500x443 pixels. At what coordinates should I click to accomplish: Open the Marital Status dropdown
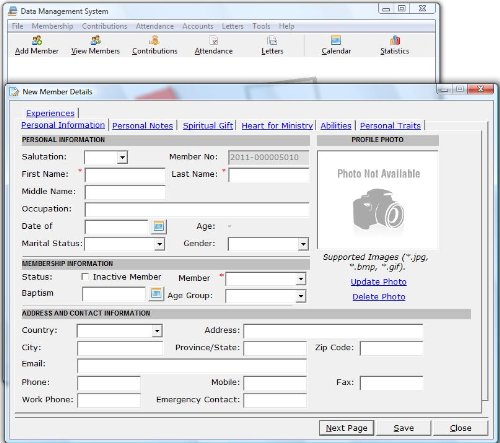tap(160, 244)
